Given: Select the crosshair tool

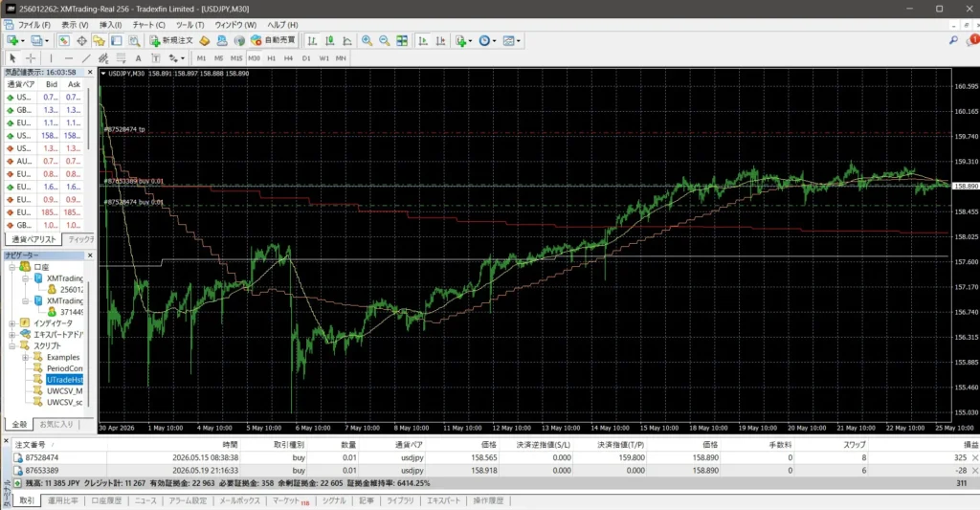Looking at the screenshot, I should [x=30, y=58].
